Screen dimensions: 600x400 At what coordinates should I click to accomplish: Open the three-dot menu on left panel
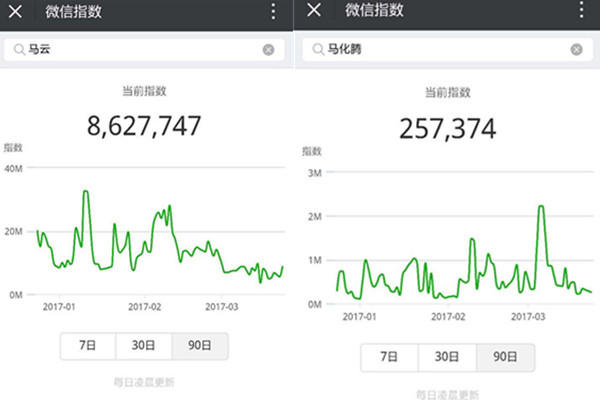coord(273,11)
